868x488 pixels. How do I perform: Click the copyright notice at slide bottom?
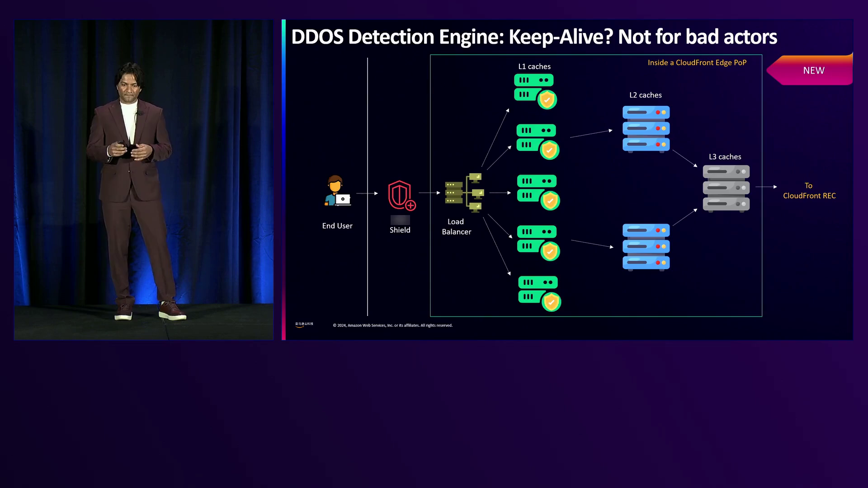[392, 325]
